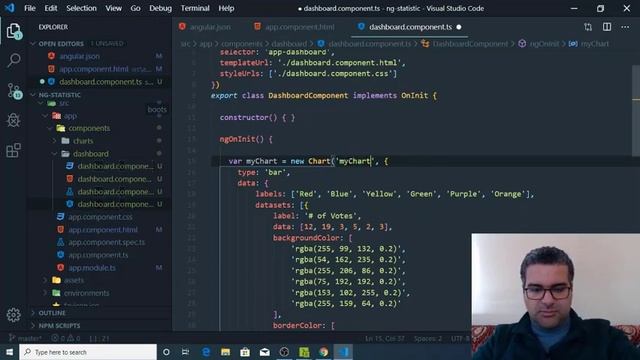Click the editor vertical scrollbar minimap
Viewport: 640px width, 360px height.
[x=636, y=110]
